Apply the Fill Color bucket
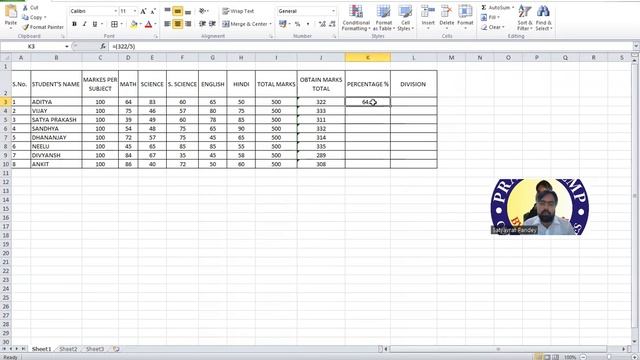640x360 pixels. tap(134, 24)
